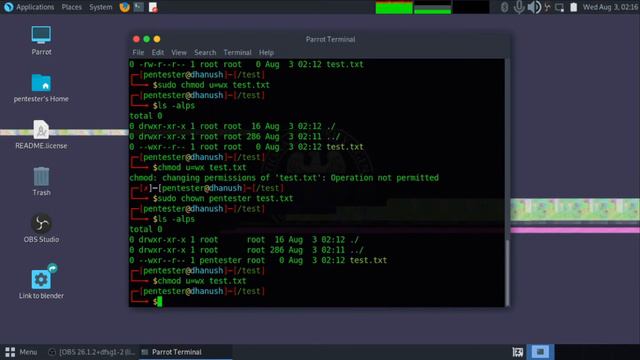
Task: Switch to OBS taskbar window entry
Action: click(91, 352)
